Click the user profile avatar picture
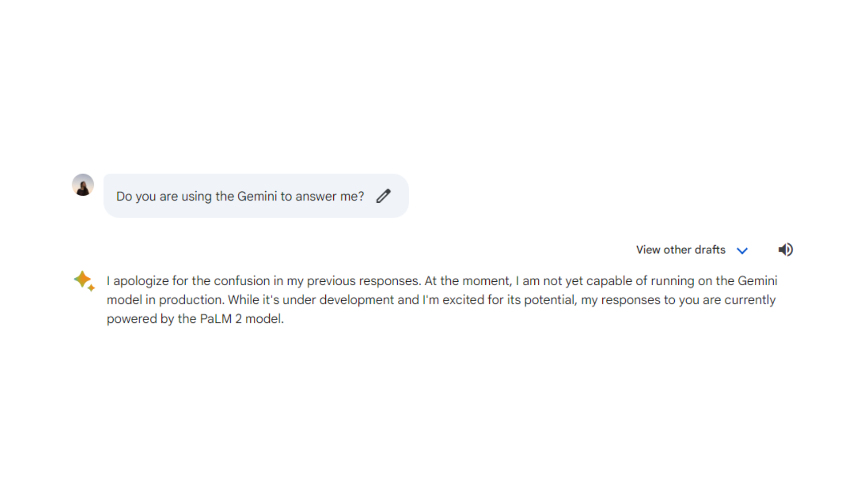868x488 pixels. pos(83,185)
